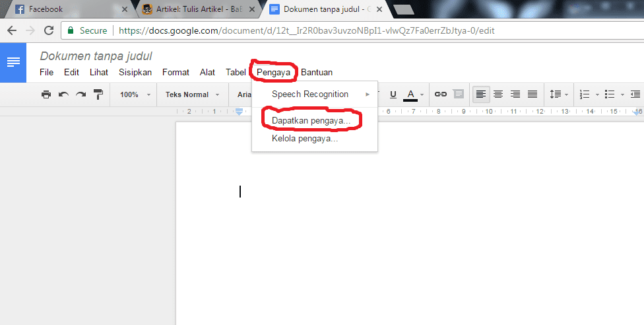The image size is (644, 325).
Task: Open the Alat menu
Action: coord(207,73)
